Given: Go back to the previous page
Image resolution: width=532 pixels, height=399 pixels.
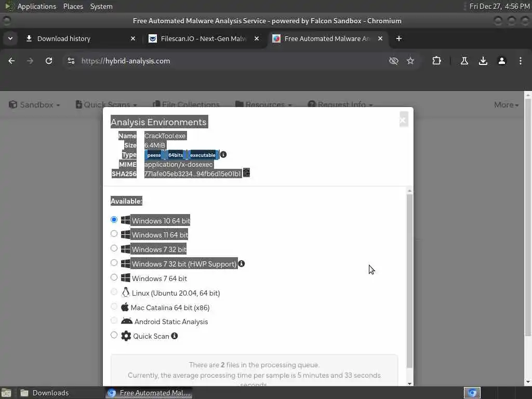Looking at the screenshot, I should pos(11,61).
